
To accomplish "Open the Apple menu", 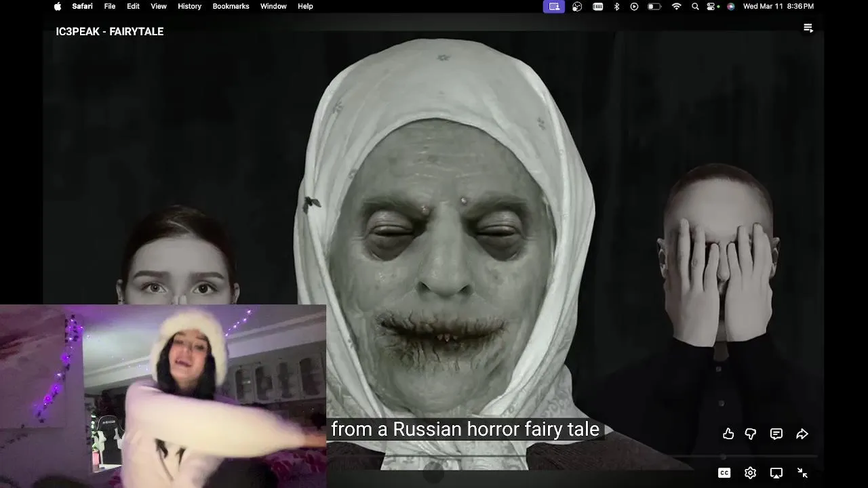I will click(x=58, y=6).
